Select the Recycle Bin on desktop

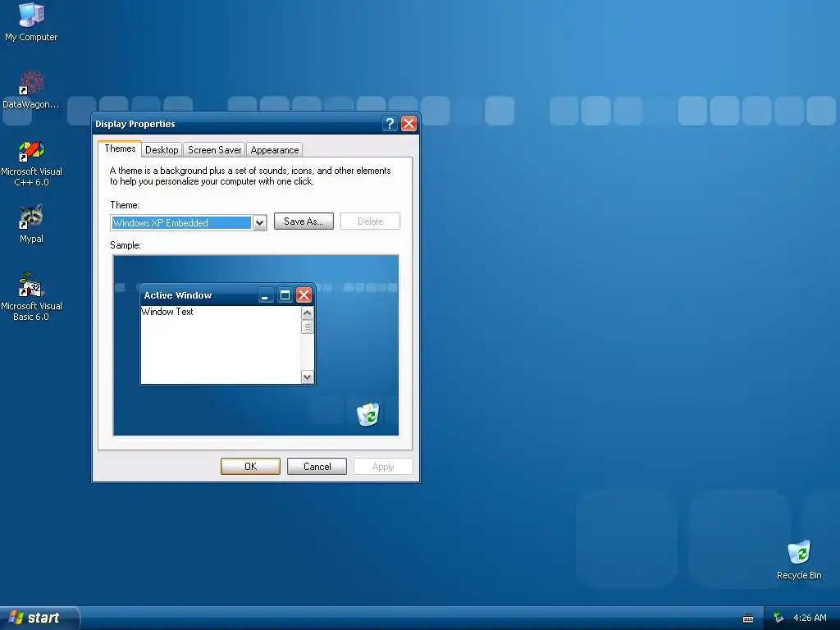[x=799, y=559]
